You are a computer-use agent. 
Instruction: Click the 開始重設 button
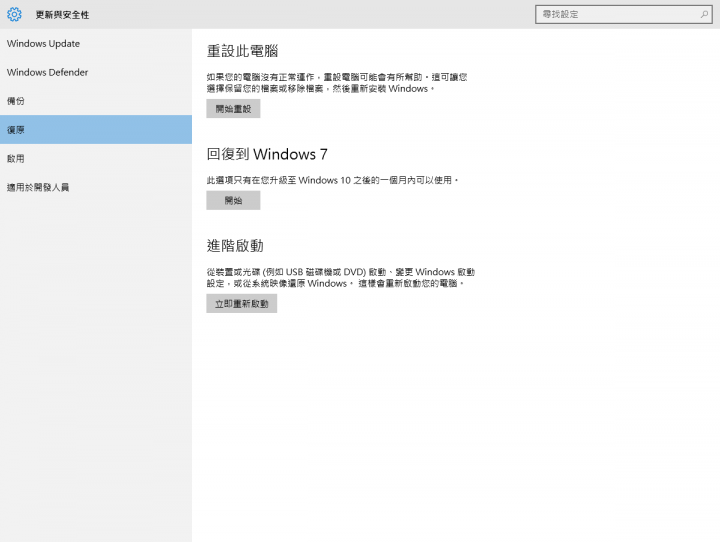233,109
